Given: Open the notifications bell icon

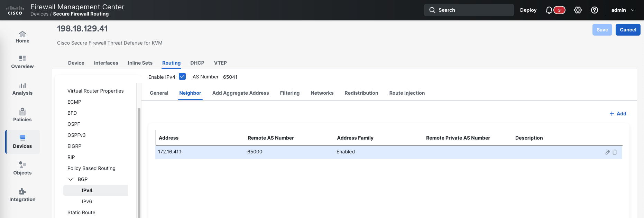Looking at the screenshot, I should [x=549, y=10].
